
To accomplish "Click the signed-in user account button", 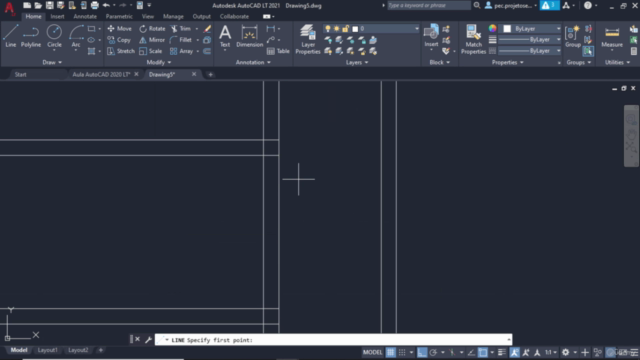I will point(511,5).
